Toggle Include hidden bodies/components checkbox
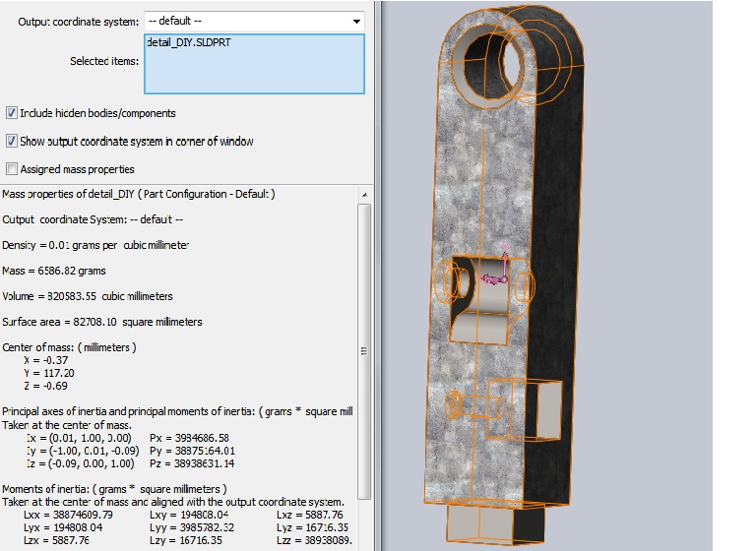This screenshot has height=551, width=756. [12, 113]
